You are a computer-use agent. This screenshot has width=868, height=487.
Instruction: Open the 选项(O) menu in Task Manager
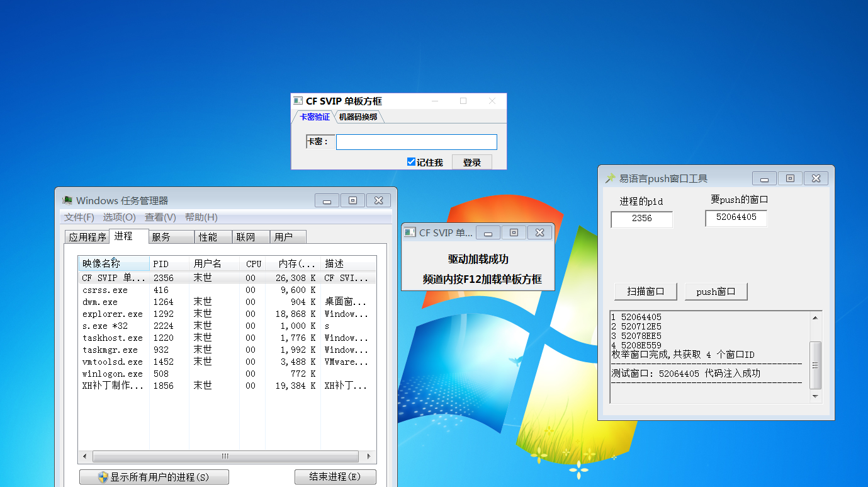120,217
